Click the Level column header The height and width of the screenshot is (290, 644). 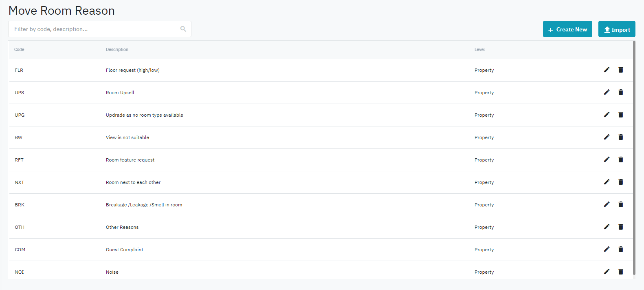[479, 50]
